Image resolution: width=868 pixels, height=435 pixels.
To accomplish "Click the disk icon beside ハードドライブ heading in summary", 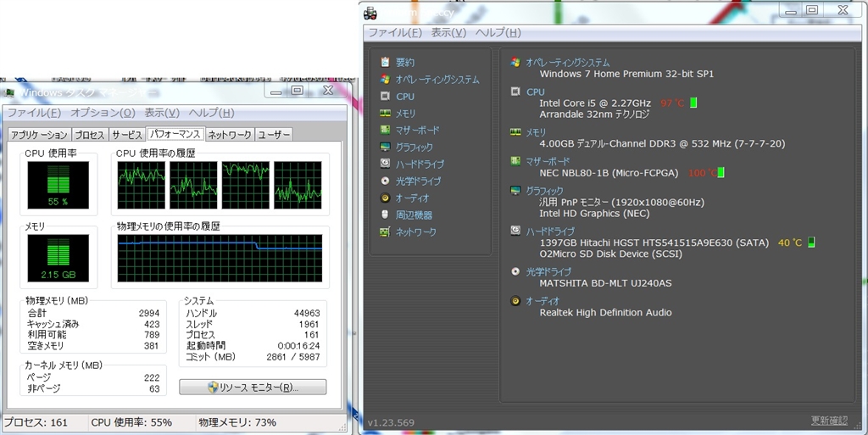I will (515, 231).
